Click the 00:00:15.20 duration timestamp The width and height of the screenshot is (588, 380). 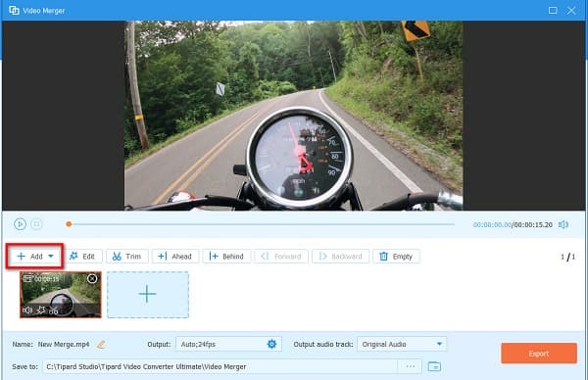click(x=533, y=225)
